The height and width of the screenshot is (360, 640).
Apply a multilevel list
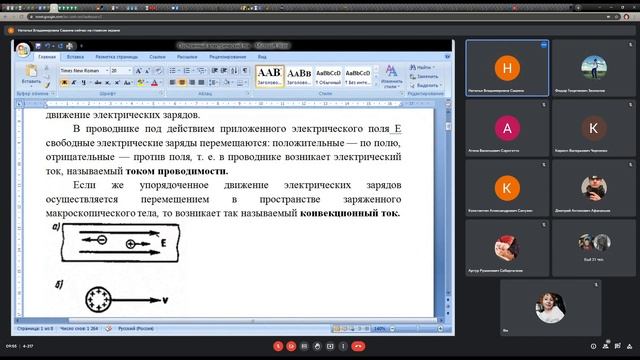tap(202, 71)
